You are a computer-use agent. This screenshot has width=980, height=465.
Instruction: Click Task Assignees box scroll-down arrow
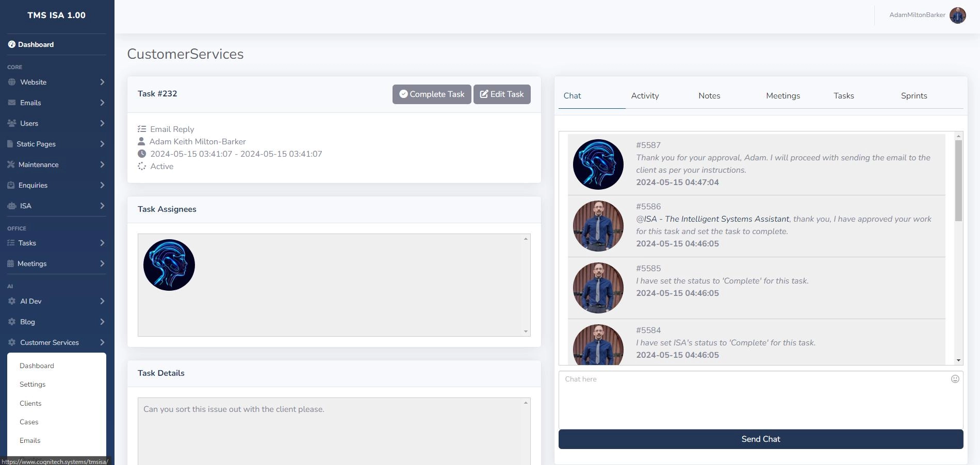tap(526, 331)
